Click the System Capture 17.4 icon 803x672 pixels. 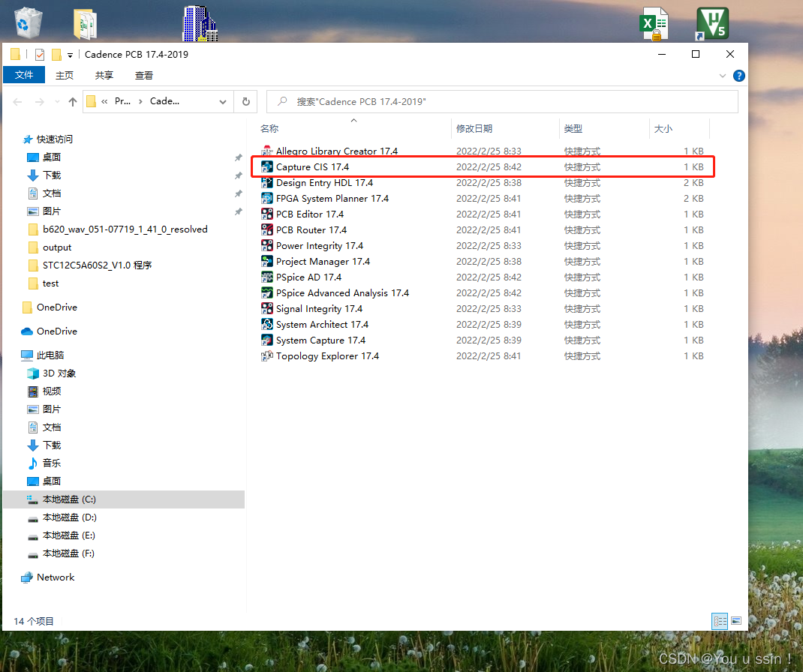point(267,340)
